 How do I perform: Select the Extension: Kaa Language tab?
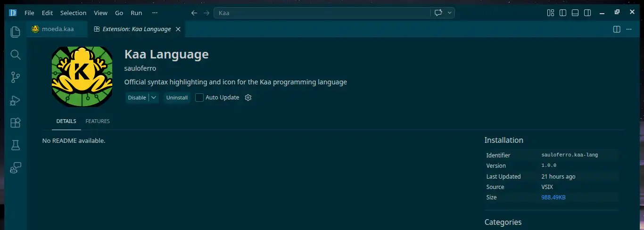click(136, 29)
